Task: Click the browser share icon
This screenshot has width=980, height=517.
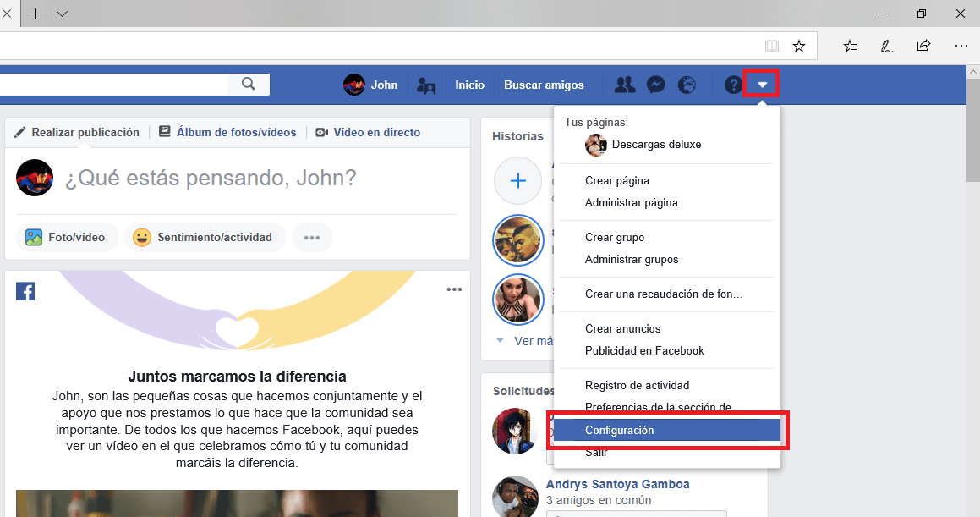Action: click(923, 46)
